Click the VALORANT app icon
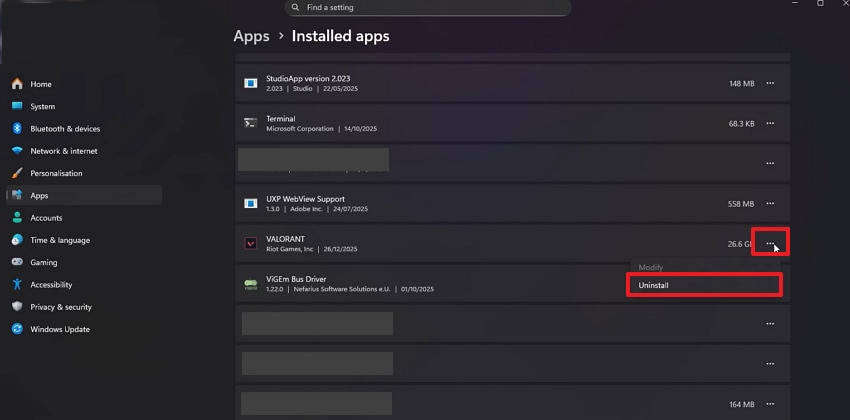The height and width of the screenshot is (420, 850). 250,243
